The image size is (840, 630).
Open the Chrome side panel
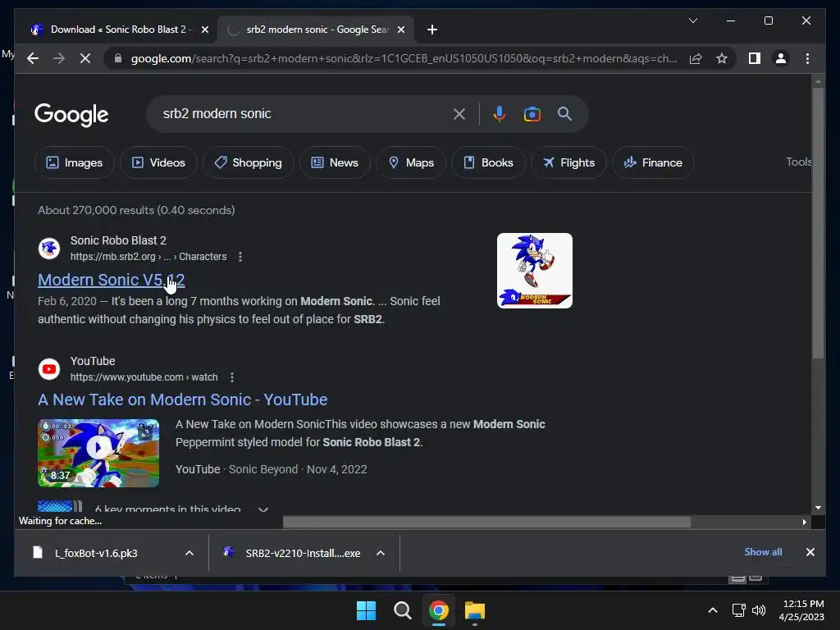(755, 58)
